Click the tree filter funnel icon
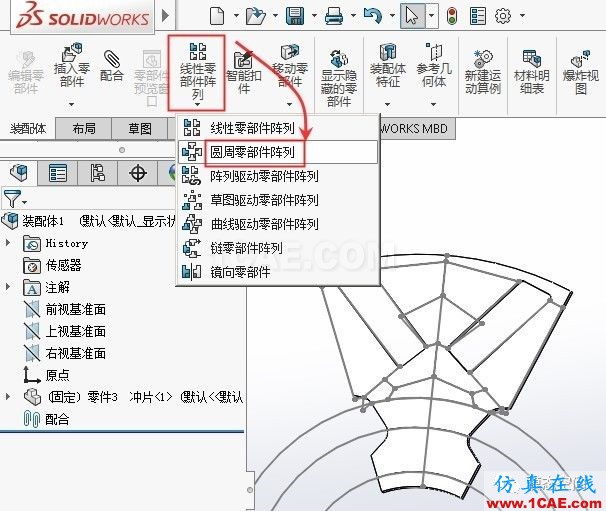Screen dimensions: 606x511 click(12, 199)
